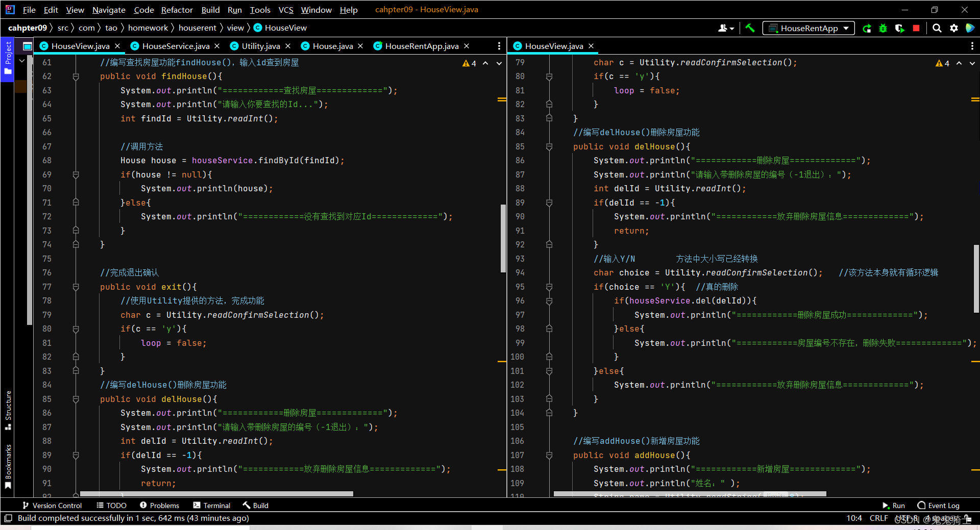
Task: Open left editor tabs more-options menu
Action: (x=499, y=46)
